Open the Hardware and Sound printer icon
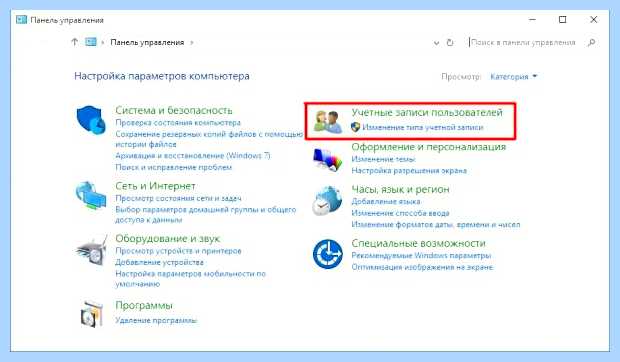The image size is (620, 362). click(92, 251)
